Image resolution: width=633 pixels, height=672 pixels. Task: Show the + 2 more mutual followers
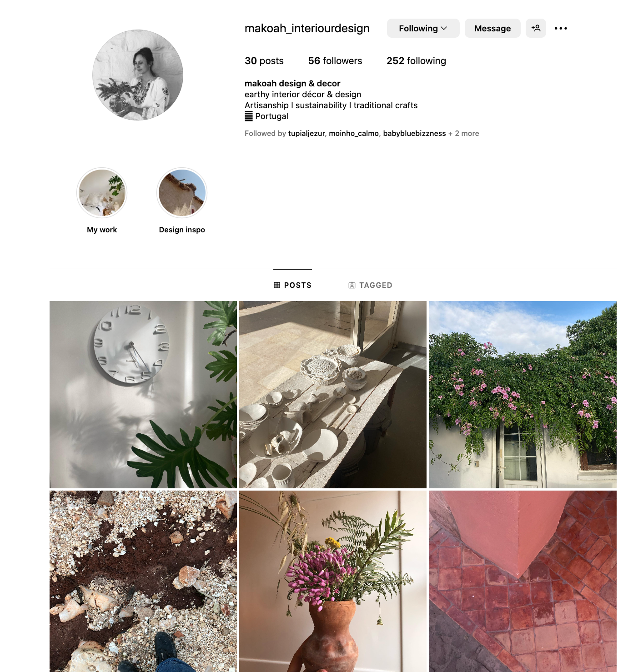tap(463, 133)
